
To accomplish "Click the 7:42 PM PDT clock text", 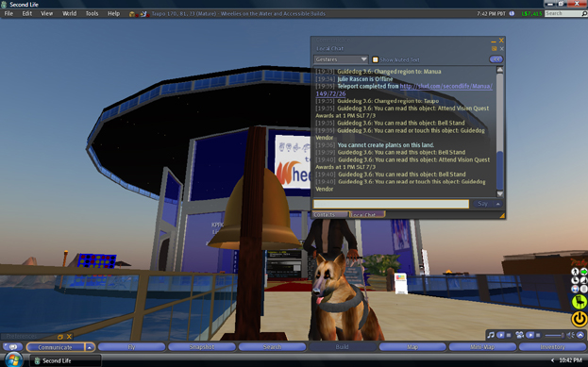I will [x=491, y=13].
